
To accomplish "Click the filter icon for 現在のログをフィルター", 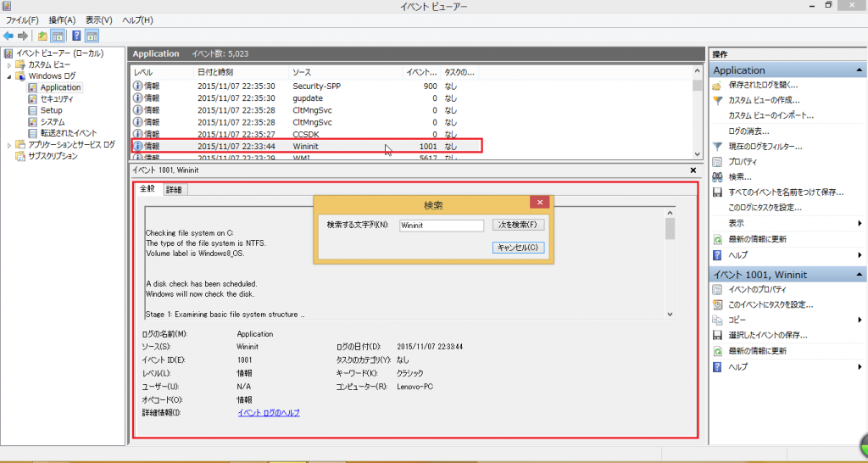I will coord(718,147).
